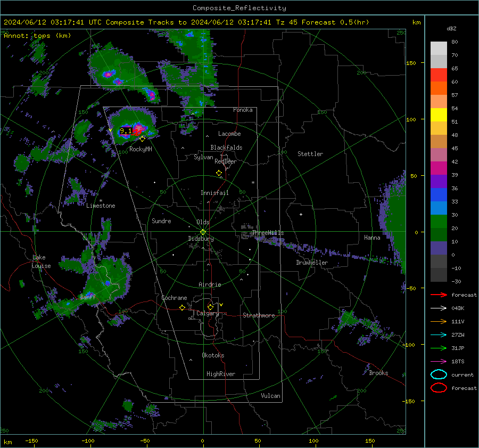Click the orange swatch between 60 and 57 dBZ
The height and width of the screenshot is (448, 479).
click(439, 88)
